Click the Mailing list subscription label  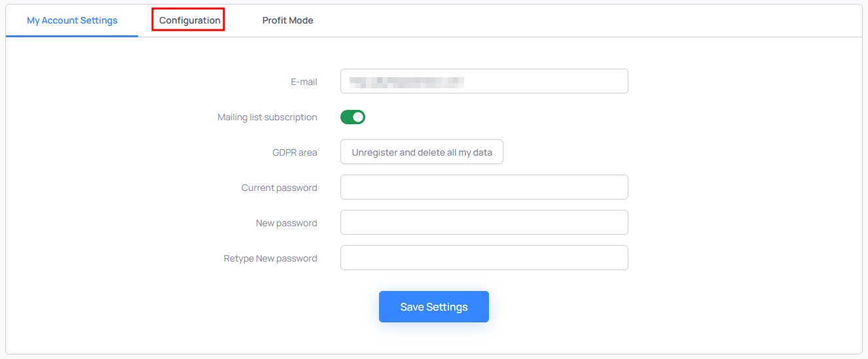click(267, 117)
